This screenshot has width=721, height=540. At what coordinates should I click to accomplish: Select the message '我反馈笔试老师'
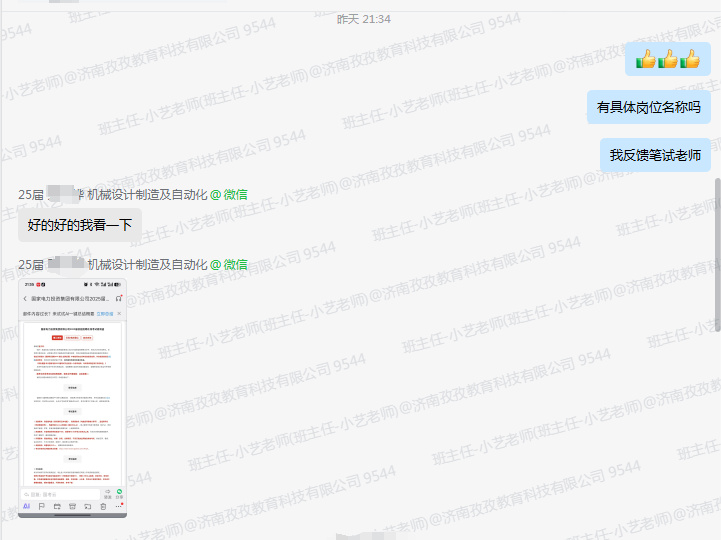pos(655,155)
